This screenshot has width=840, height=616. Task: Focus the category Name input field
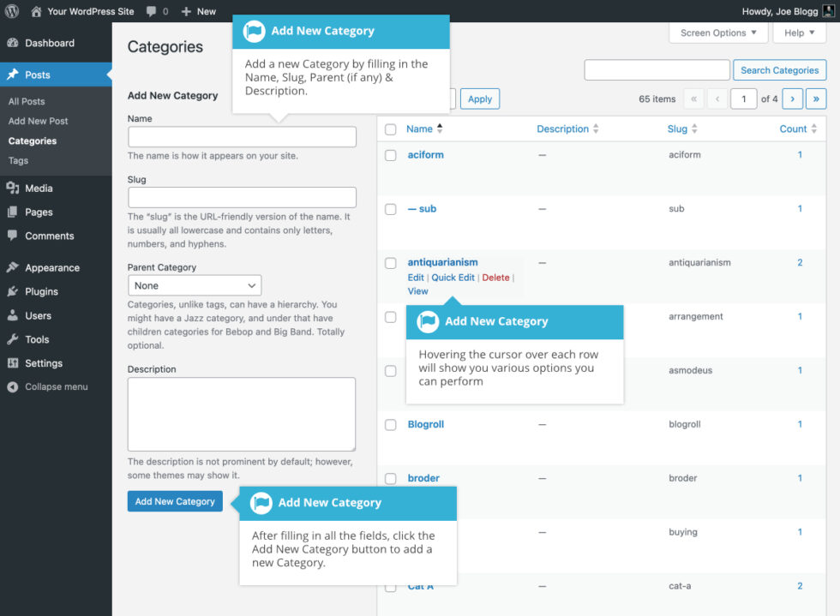(x=242, y=137)
